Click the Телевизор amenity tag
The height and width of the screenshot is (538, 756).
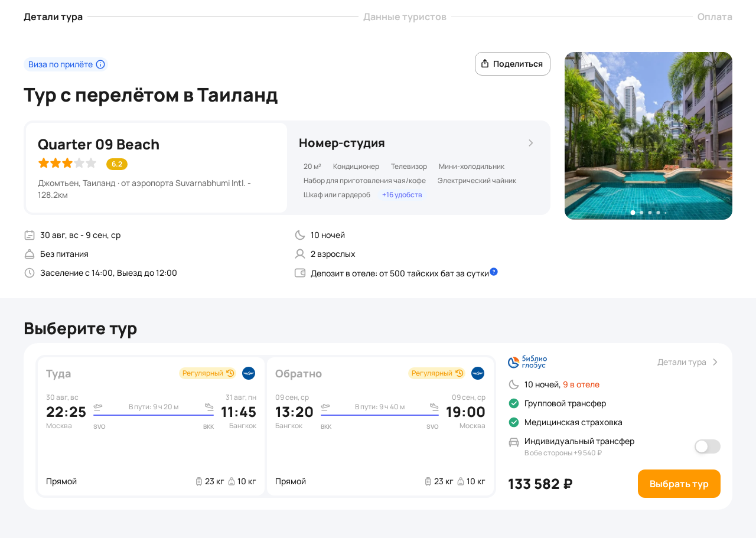coord(409,167)
